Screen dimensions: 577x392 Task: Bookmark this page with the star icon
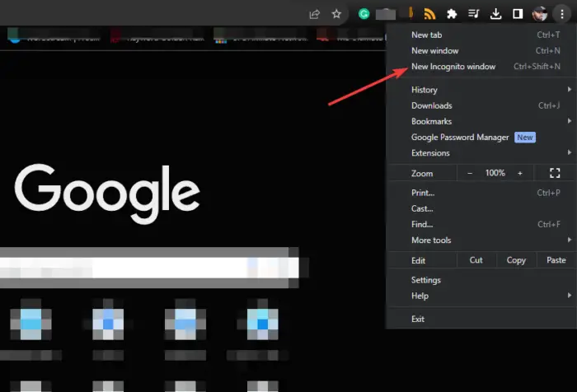[x=336, y=14]
